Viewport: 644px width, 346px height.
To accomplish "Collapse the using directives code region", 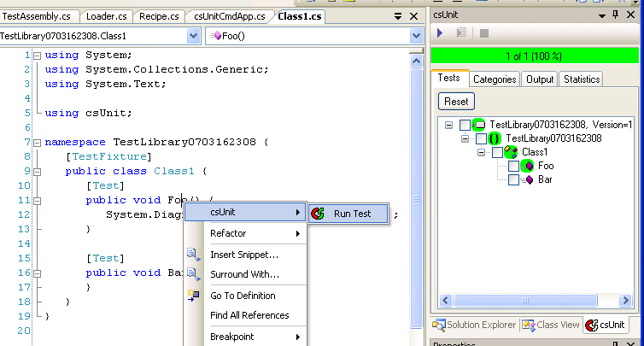I will point(37,56).
